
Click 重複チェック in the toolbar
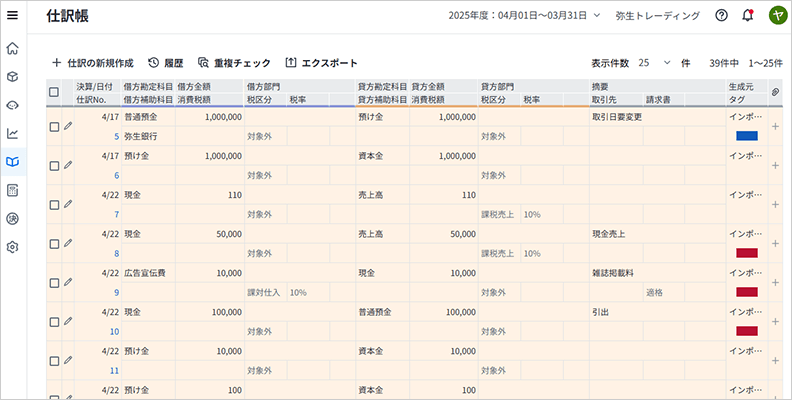tap(233, 62)
